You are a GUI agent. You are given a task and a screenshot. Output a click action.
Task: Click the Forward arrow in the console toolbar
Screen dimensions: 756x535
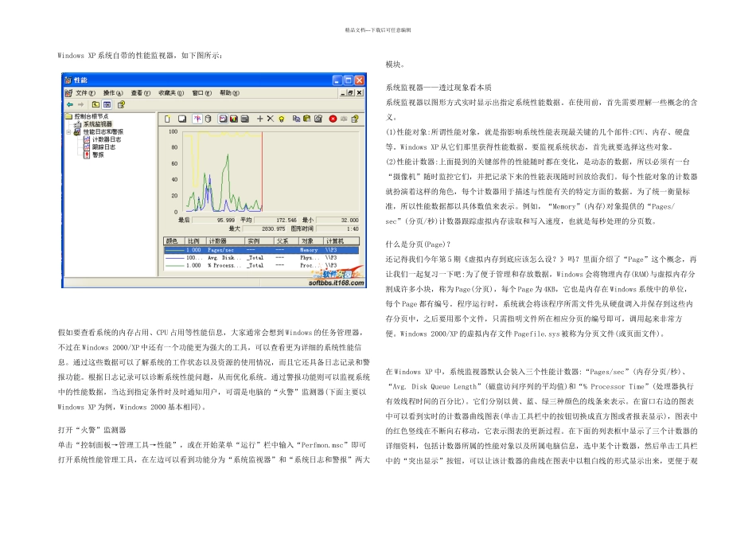pyautogui.click(x=80, y=104)
